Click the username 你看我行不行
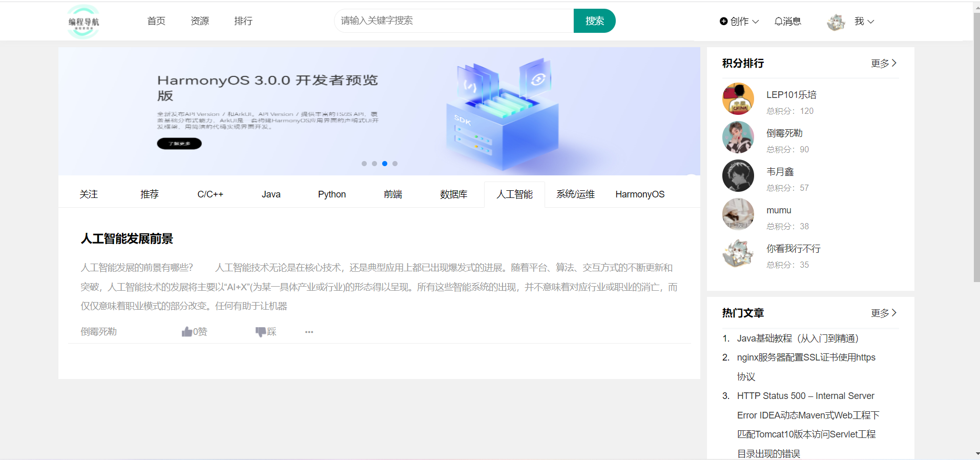This screenshot has height=460, width=980. coord(794,249)
